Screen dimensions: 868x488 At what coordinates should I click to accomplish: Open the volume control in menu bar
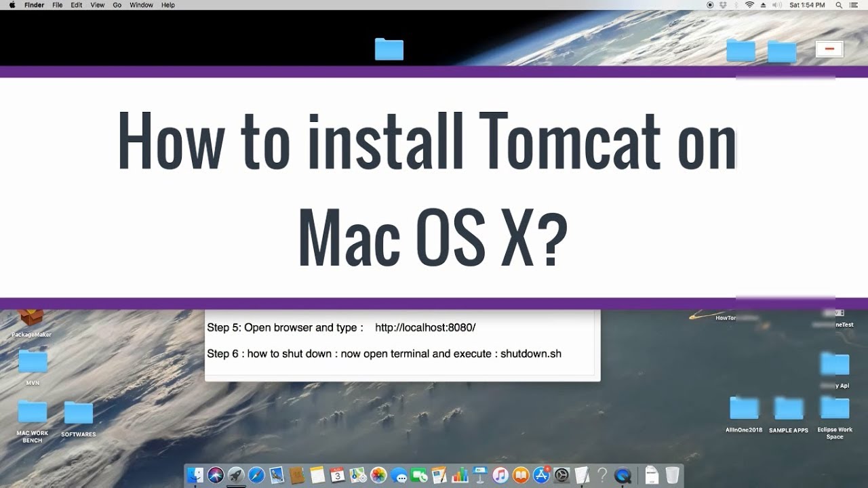point(777,5)
